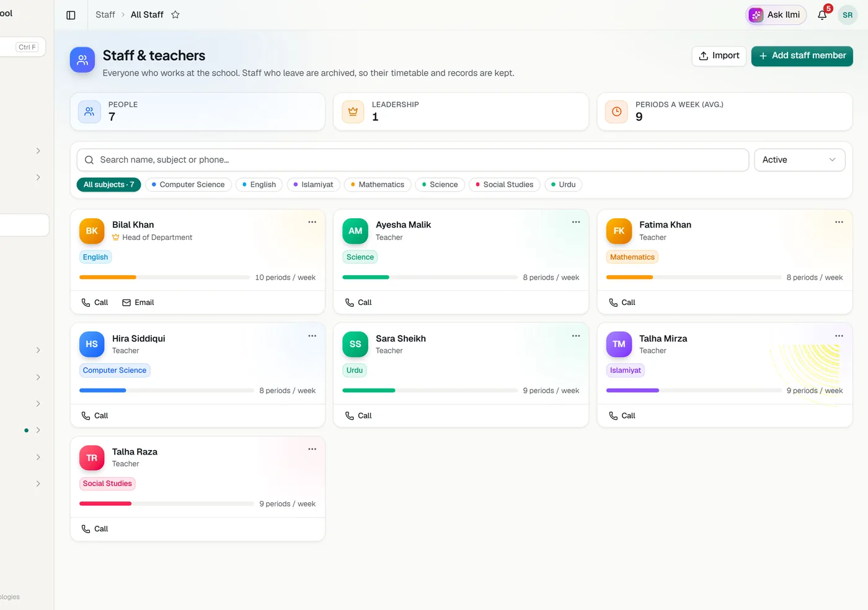Open the SR user avatar menu
Viewport: 868px width, 610px height.
[x=848, y=15]
